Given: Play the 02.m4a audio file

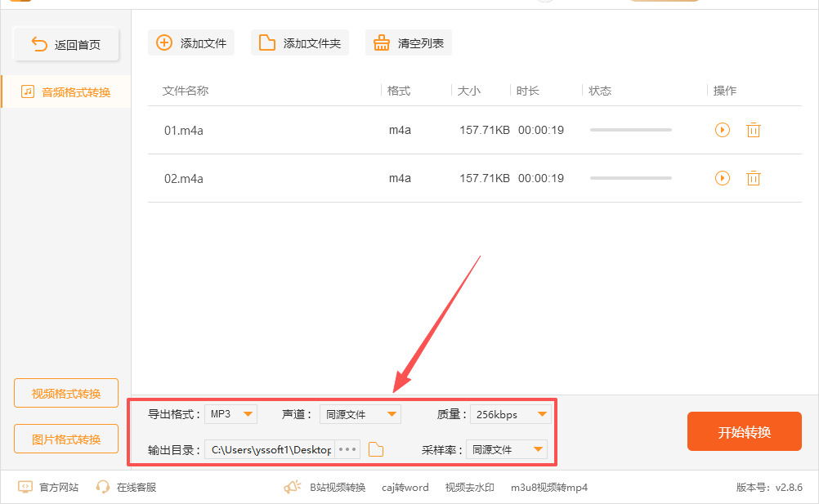Looking at the screenshot, I should click(723, 178).
